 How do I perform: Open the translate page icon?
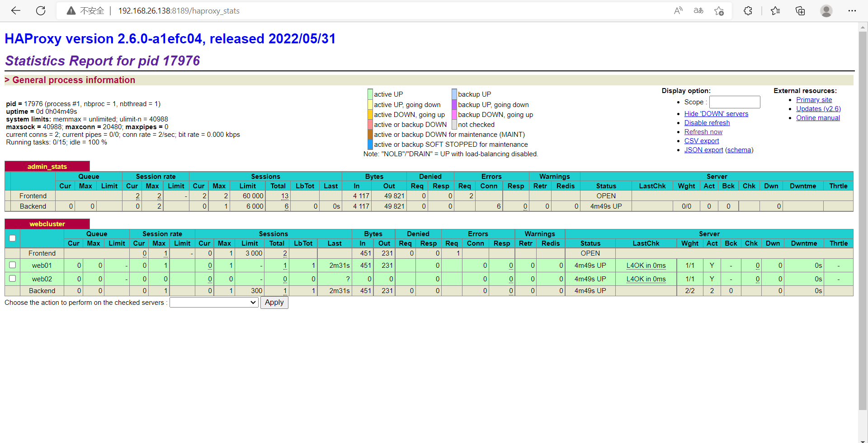click(698, 11)
